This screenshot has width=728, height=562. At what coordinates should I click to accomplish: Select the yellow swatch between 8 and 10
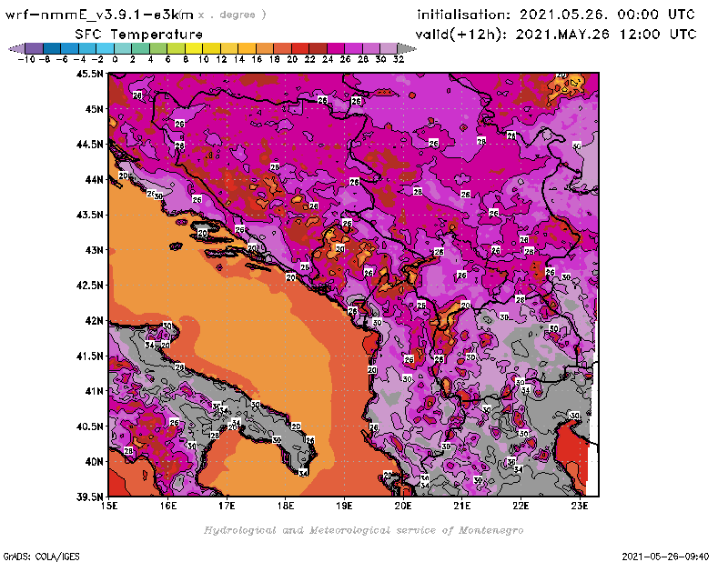(194, 48)
